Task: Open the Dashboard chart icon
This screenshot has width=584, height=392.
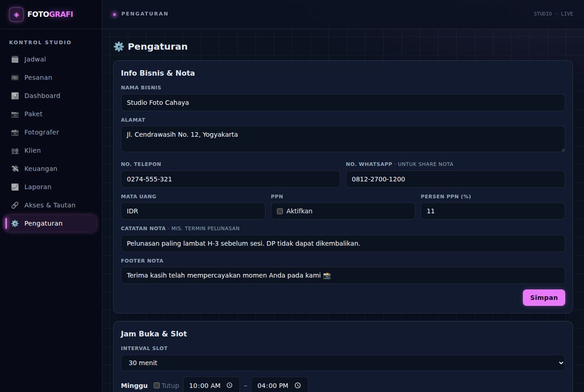Action: point(15,96)
